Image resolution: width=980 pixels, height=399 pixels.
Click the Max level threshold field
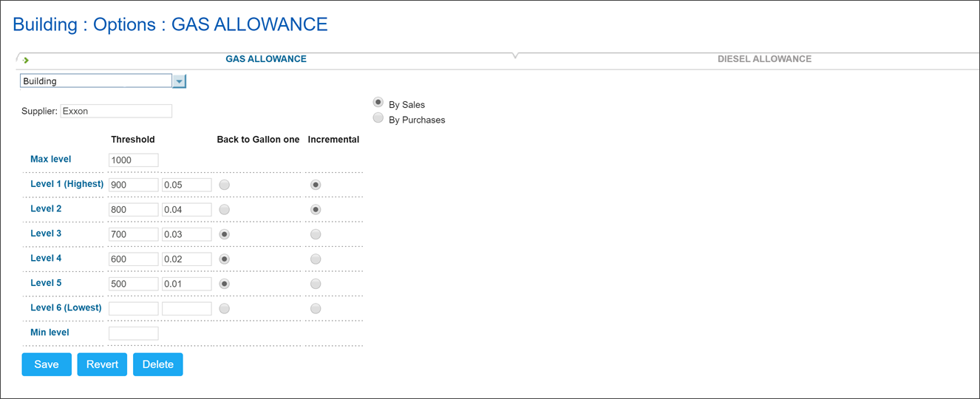tap(134, 160)
